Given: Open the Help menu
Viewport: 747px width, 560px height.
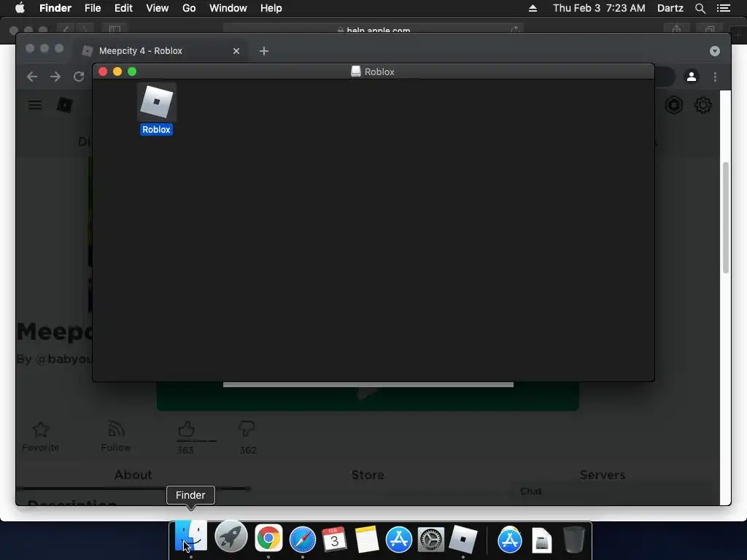Looking at the screenshot, I should [x=271, y=8].
